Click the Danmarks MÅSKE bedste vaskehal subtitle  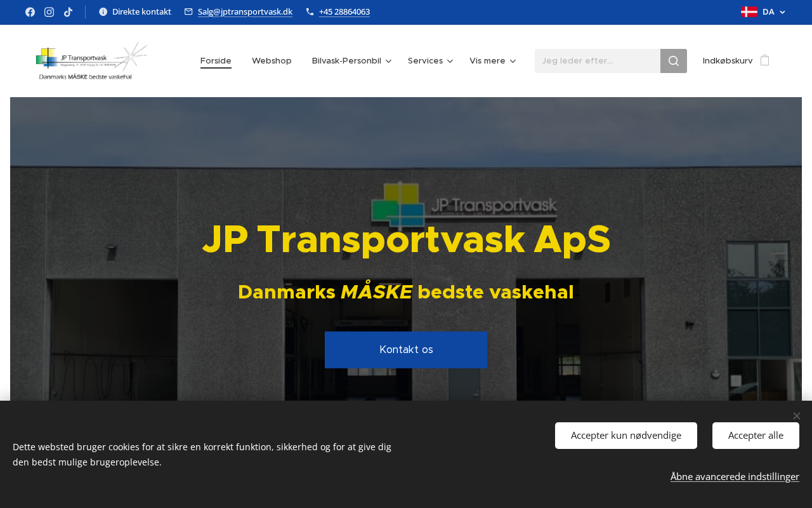pos(406,292)
